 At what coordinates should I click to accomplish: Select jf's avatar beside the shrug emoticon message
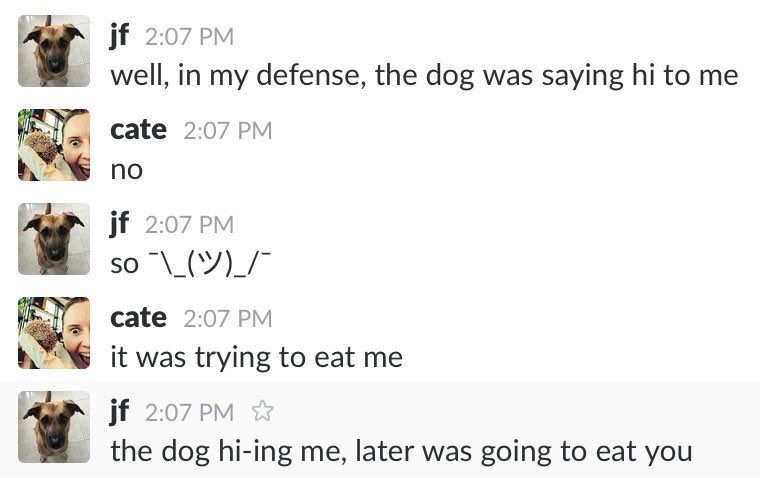(x=54, y=239)
